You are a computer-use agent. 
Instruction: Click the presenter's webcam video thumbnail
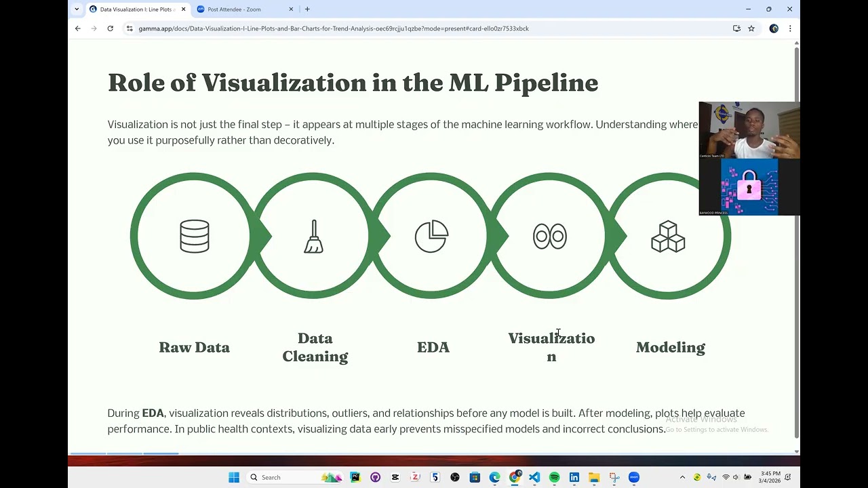[749, 130]
